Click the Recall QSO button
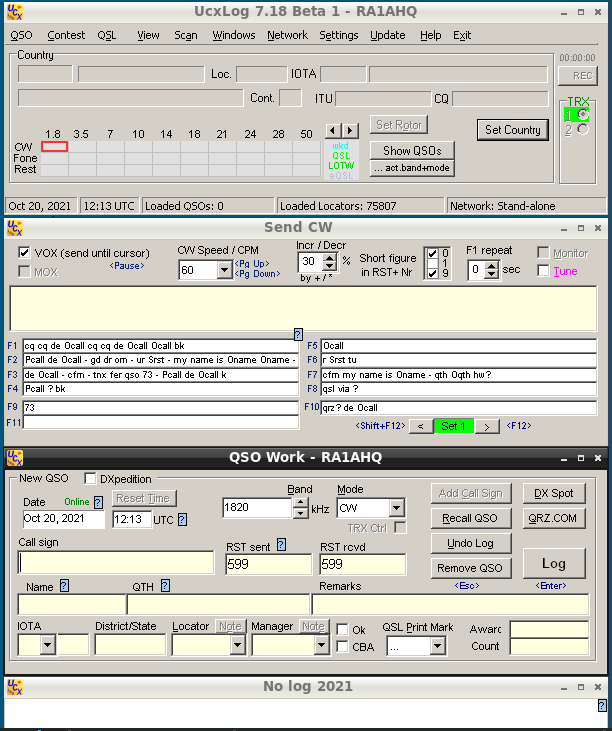The width and height of the screenshot is (612, 731). coord(470,518)
